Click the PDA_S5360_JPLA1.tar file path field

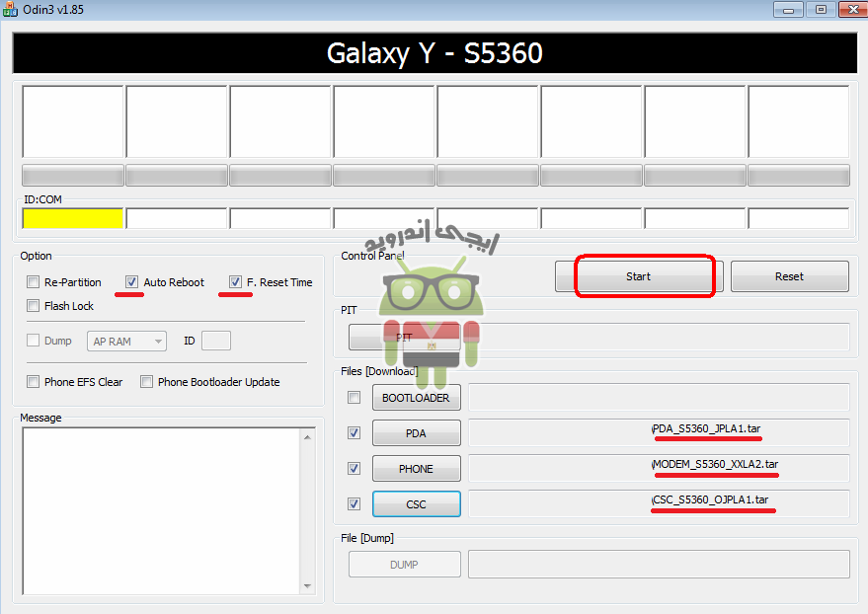[659, 432]
